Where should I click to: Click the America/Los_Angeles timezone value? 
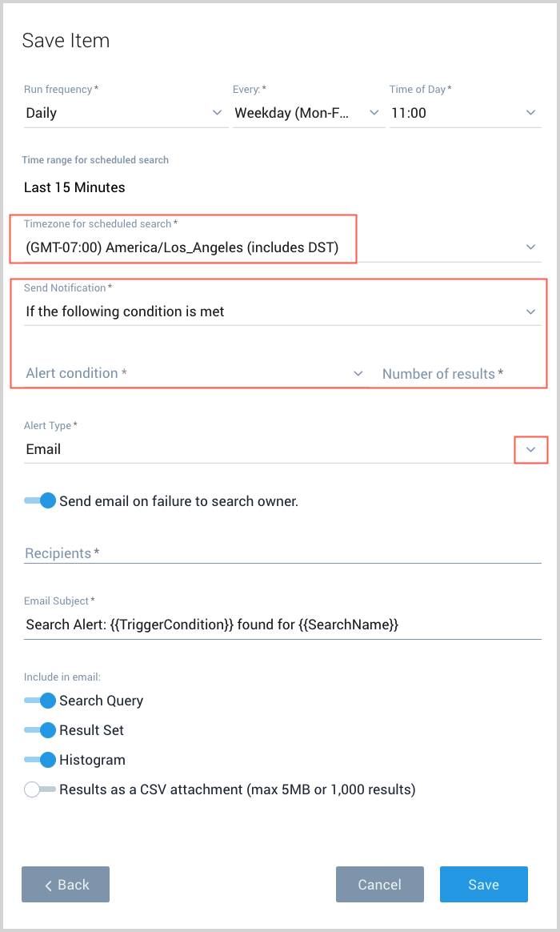182,247
